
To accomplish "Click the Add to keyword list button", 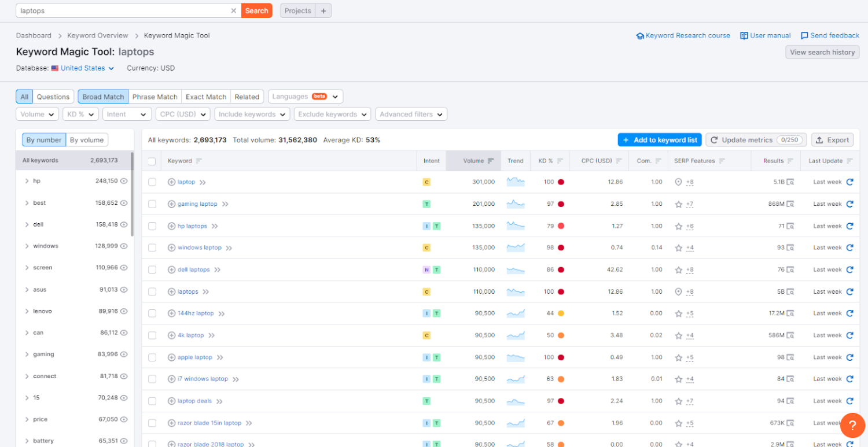I will pyautogui.click(x=660, y=140).
